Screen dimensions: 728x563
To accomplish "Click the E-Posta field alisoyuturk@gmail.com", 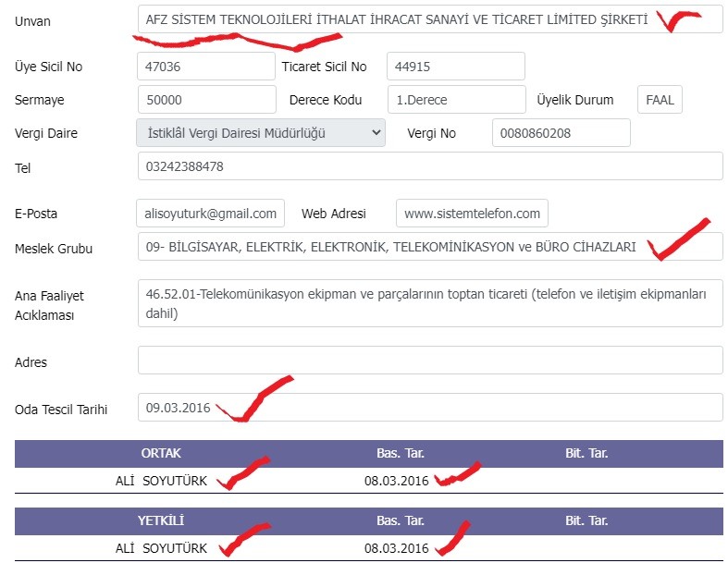I will [x=210, y=214].
